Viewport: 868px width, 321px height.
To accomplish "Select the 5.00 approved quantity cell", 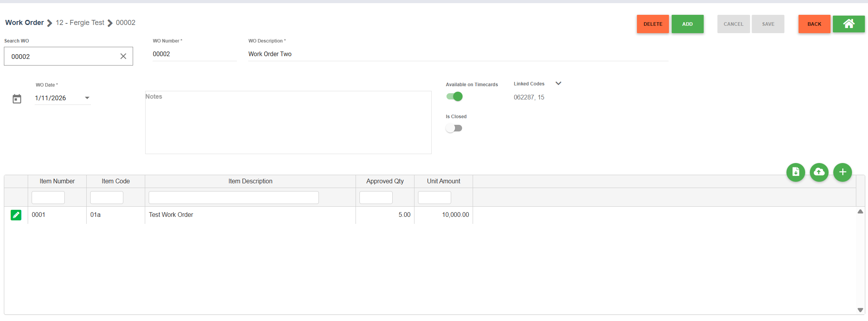I will pos(385,215).
